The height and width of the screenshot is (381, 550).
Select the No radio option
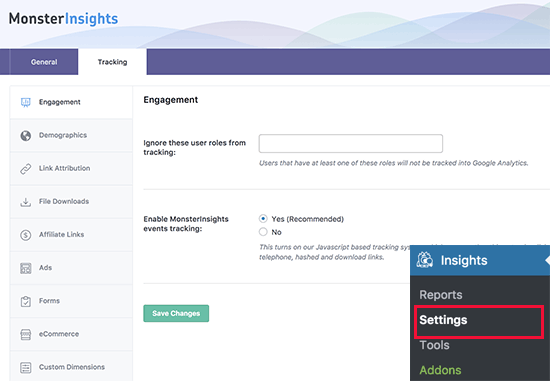click(263, 232)
